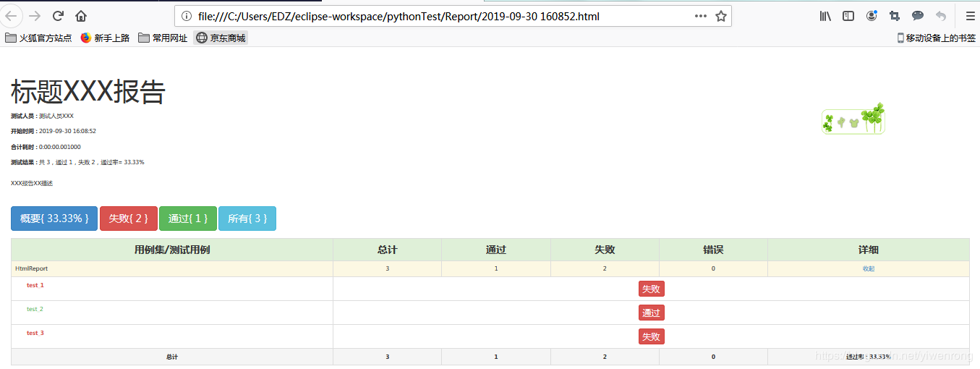Click the duration 0:00:00.001000
The width and height of the screenshot is (980, 369).
tap(60, 147)
